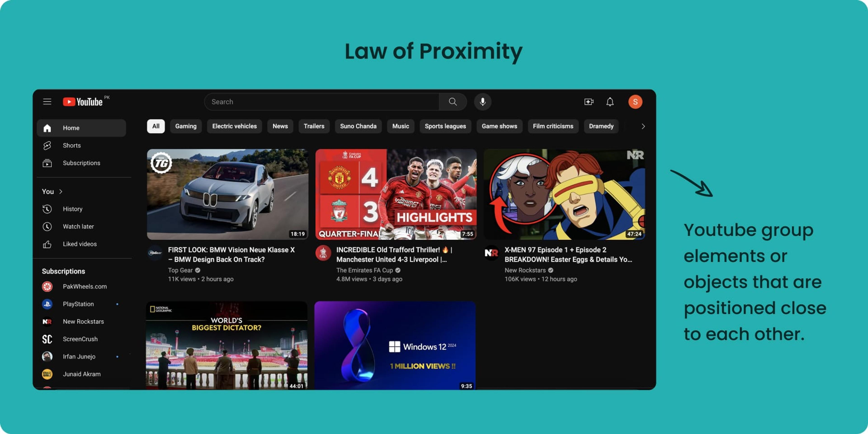Image resolution: width=868 pixels, height=434 pixels.
Task: Click Emirates FA Cup avatar beside video
Action: (323, 253)
